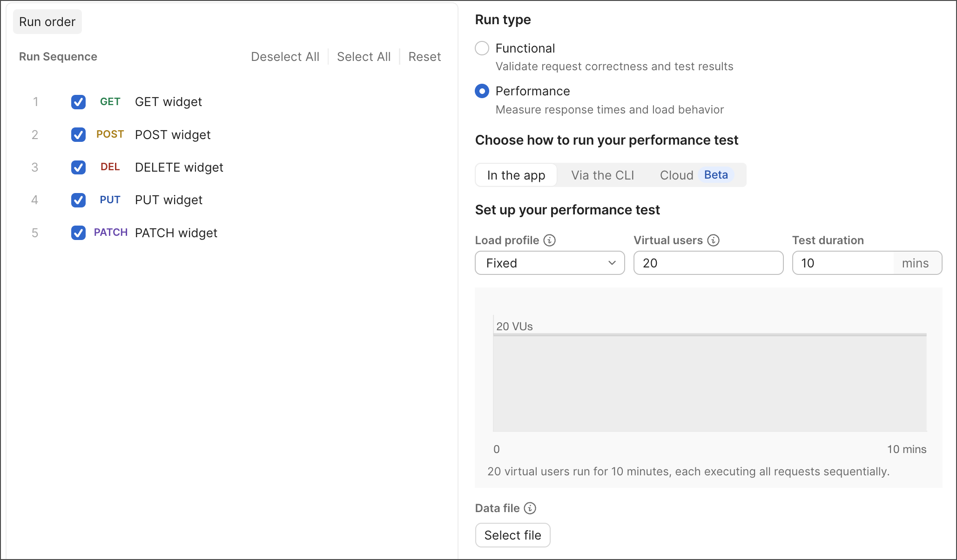Open the Load profile Fixed dropdown

[550, 263]
